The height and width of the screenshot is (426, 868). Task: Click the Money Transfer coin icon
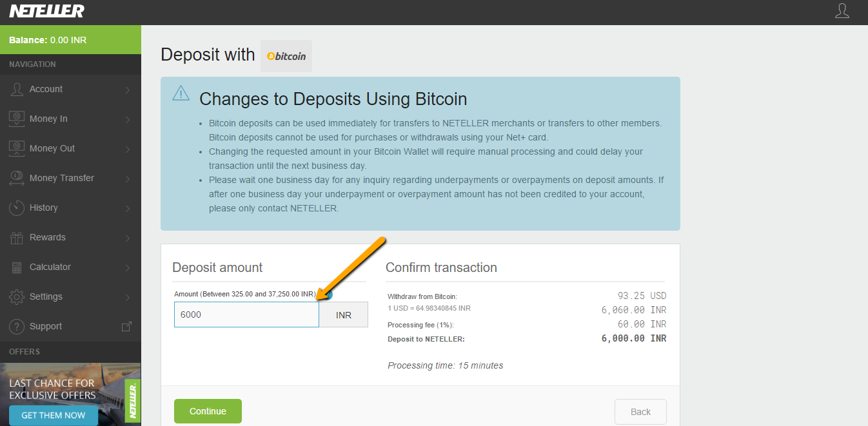(x=17, y=178)
